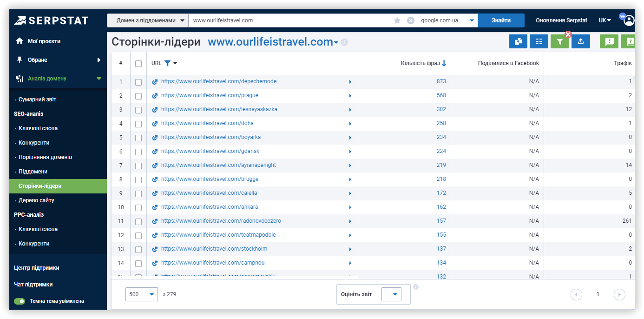Open google.com.ua search engine dropdown
The height and width of the screenshot is (319, 644).
pyautogui.click(x=448, y=20)
